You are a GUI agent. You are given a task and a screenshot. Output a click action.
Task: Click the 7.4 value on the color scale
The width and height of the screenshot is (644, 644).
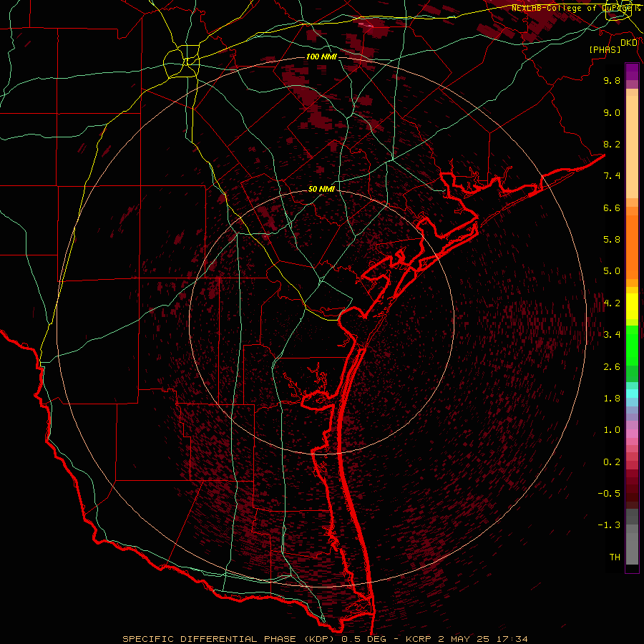click(612, 176)
